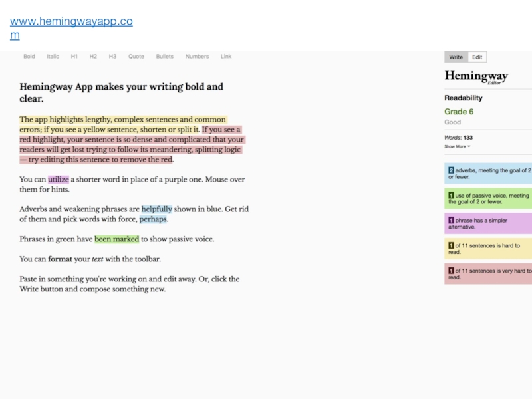The height and width of the screenshot is (399, 532).
Task: Insert a Link from the toolbar
Action: [x=226, y=57]
